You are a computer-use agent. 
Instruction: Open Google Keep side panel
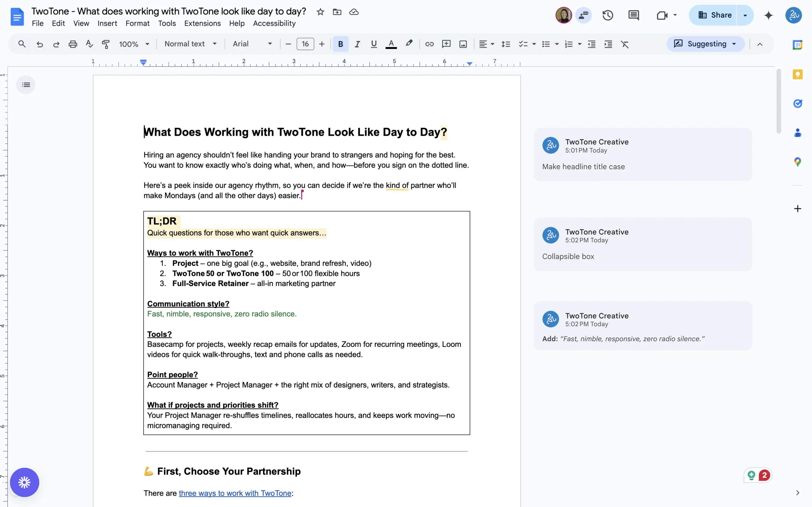click(x=797, y=74)
